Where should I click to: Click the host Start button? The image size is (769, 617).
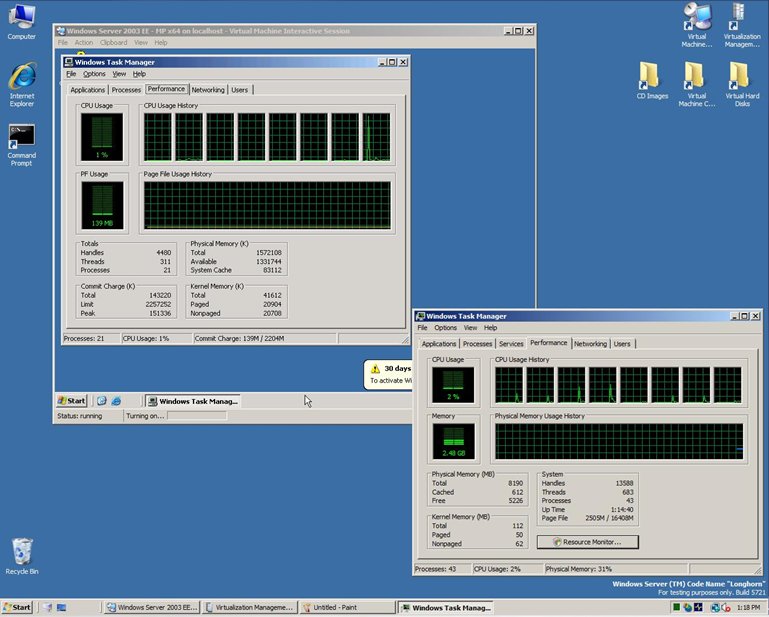[17, 608]
